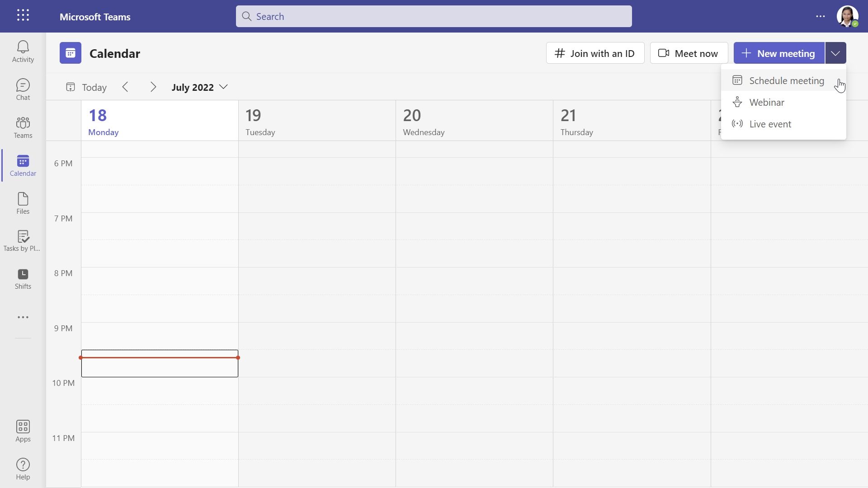Select the Shifts icon in sidebar

tap(23, 277)
